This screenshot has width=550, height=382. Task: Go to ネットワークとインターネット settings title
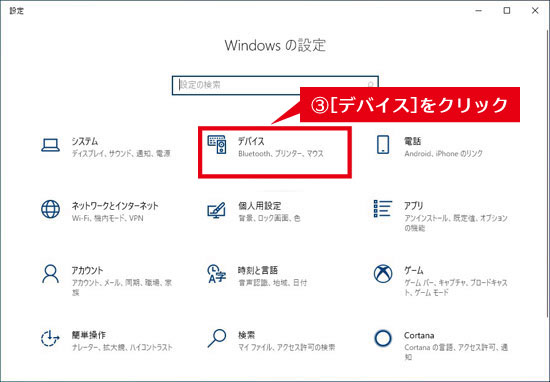pyautogui.click(x=115, y=206)
